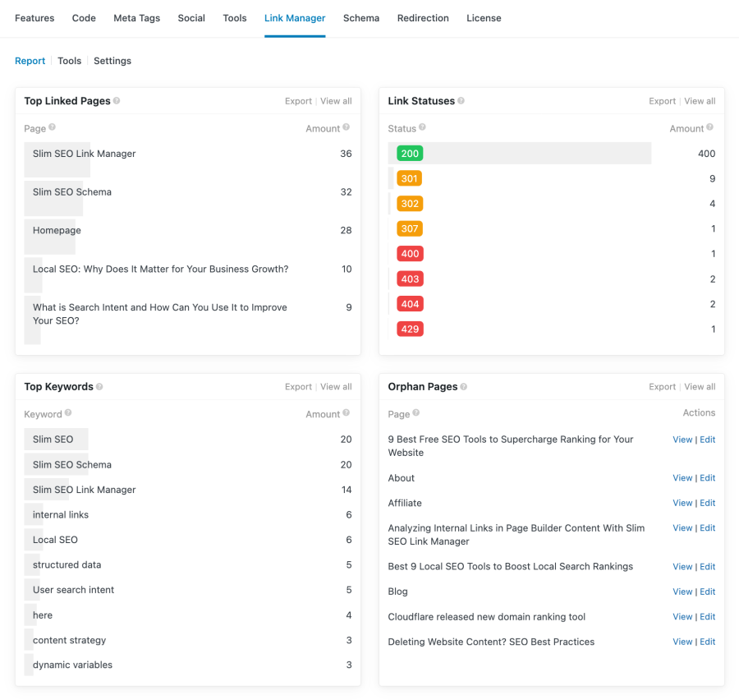Click the internal links keyword row
739x700 pixels.
click(188, 514)
